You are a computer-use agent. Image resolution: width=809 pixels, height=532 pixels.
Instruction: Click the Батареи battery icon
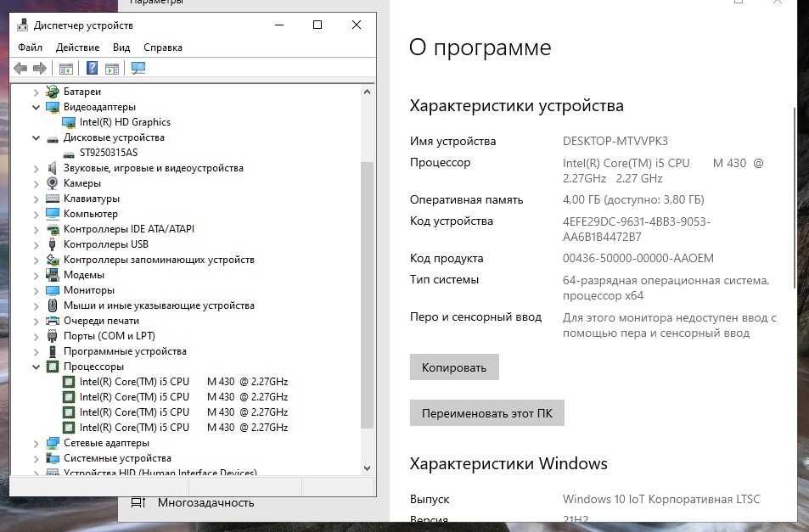52,92
